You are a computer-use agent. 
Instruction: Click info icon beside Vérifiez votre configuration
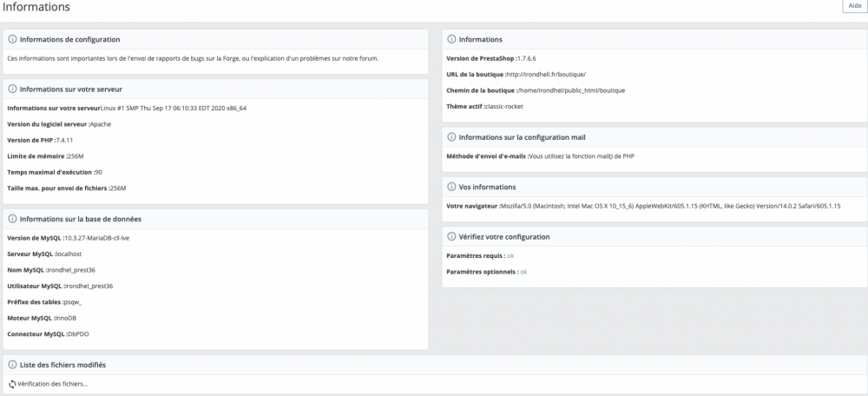pyautogui.click(x=451, y=236)
